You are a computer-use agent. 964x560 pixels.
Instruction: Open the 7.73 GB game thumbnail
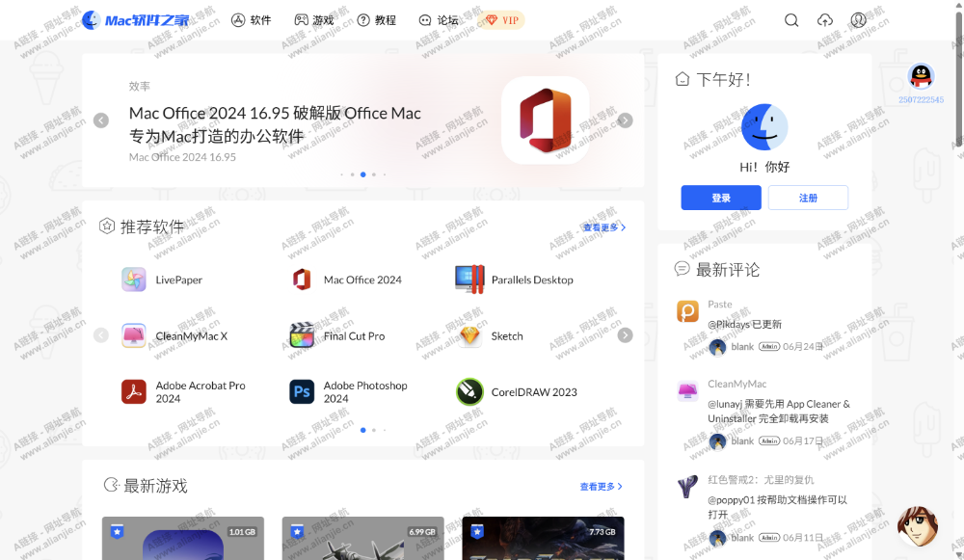(x=544, y=539)
